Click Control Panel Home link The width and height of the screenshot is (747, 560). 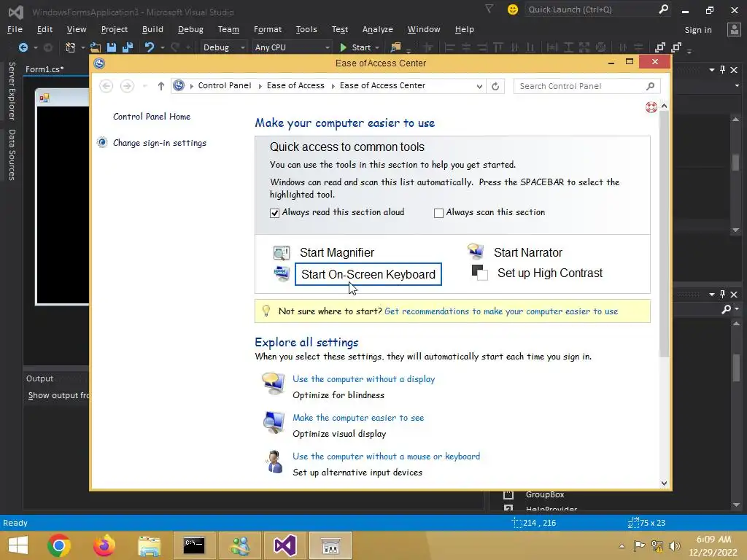point(152,117)
